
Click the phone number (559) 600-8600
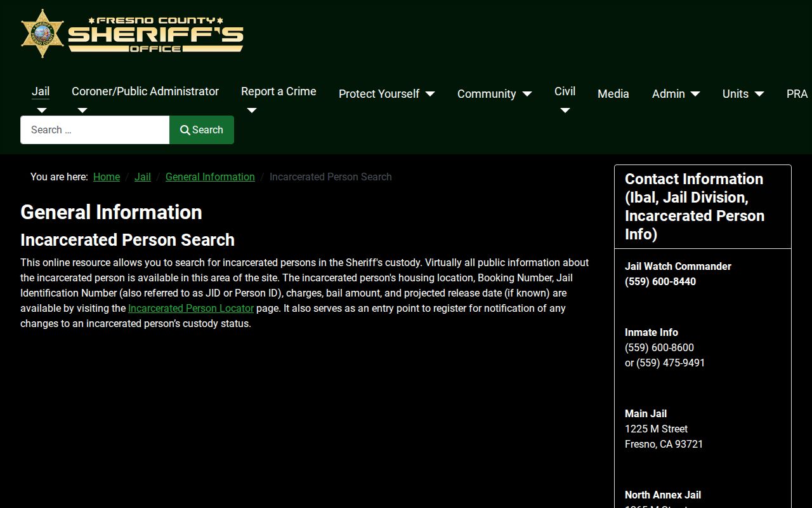pos(659,347)
